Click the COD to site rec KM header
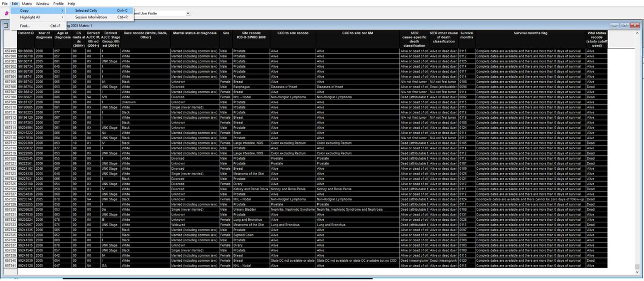 click(358, 40)
